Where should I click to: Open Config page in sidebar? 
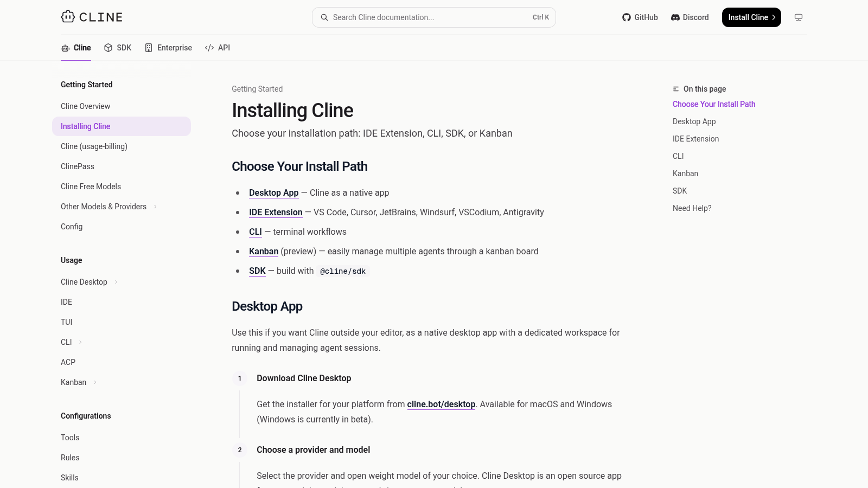[122, 227]
